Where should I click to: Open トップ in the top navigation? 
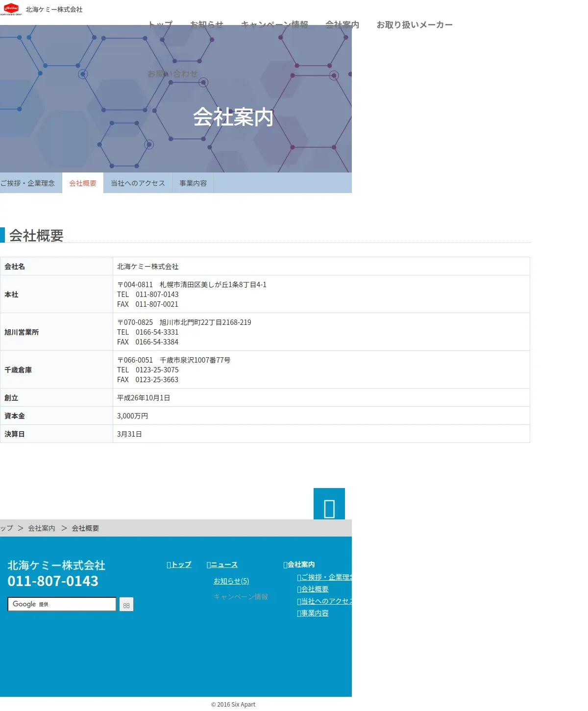coord(161,25)
